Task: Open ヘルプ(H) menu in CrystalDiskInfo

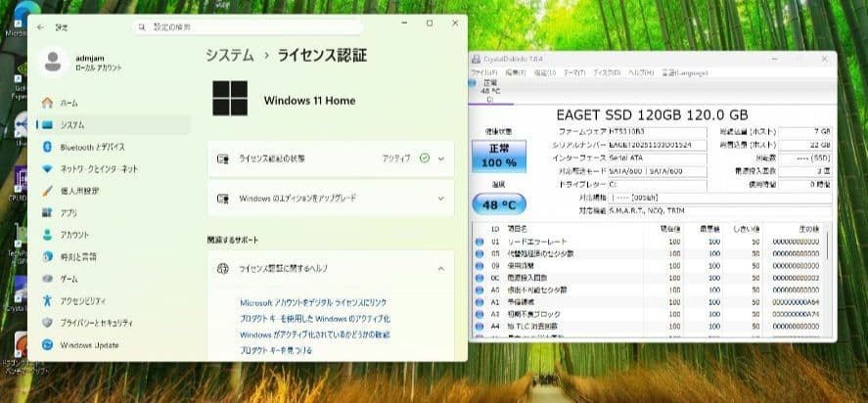Action: [x=641, y=73]
